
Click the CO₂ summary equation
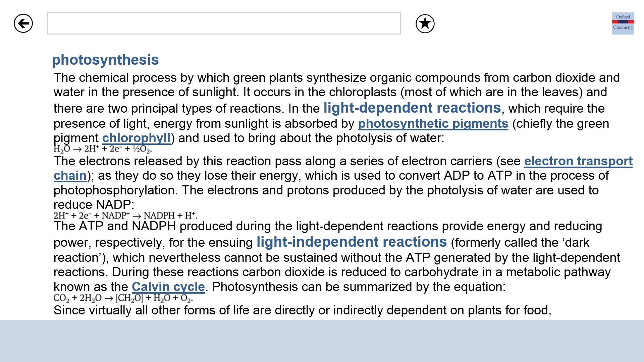coord(123,298)
